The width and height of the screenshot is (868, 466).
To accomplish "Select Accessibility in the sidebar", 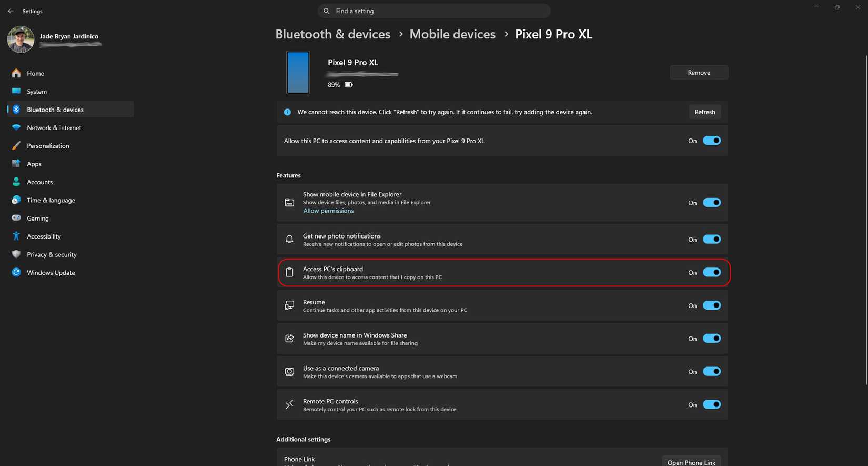I will point(70,236).
